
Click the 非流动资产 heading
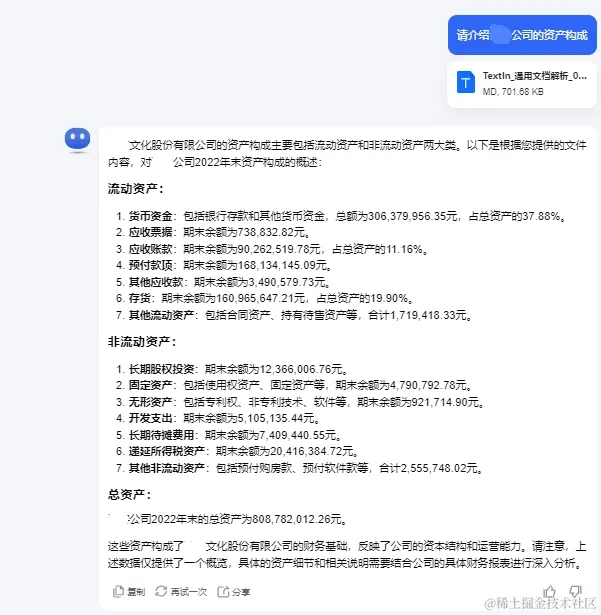[x=142, y=342]
